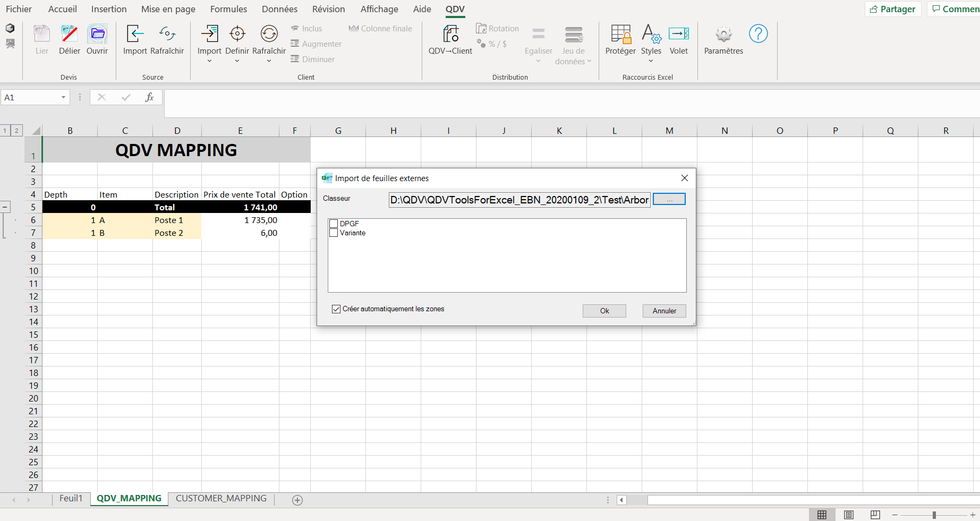Check the DPGF sheet checkbox
Screen dimensions: 980x521
(334, 224)
